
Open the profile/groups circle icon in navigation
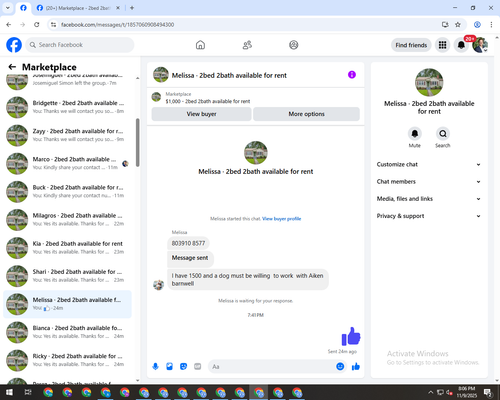(294, 45)
